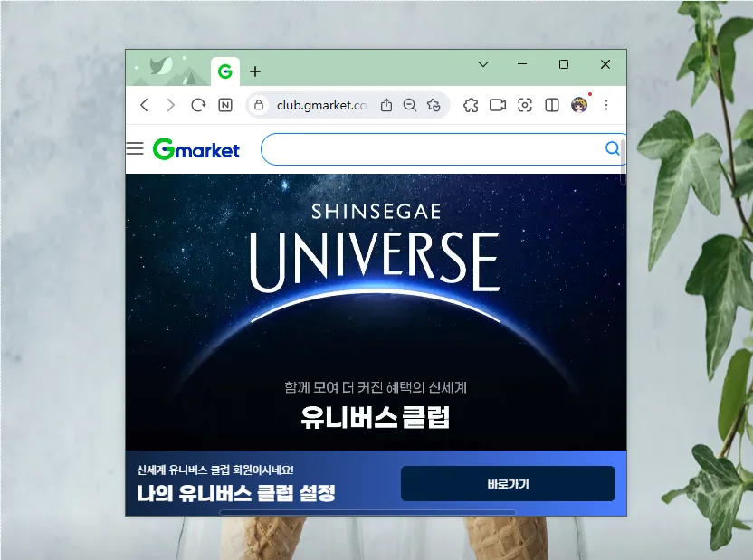
Task: Open the side panel icon
Action: point(552,105)
